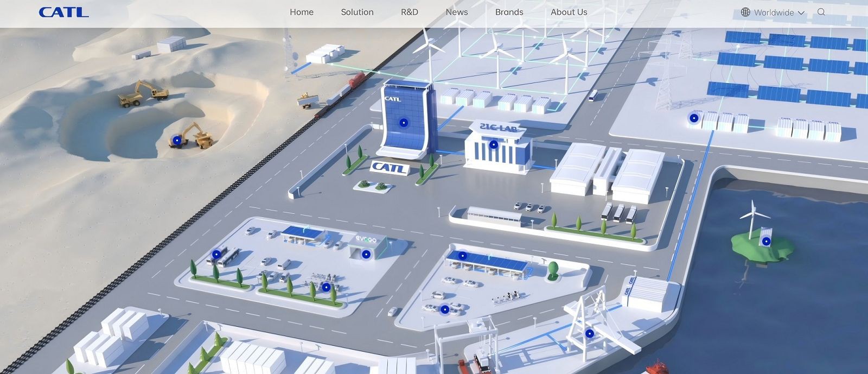Select the hotspot on the parked buses

click(x=216, y=254)
